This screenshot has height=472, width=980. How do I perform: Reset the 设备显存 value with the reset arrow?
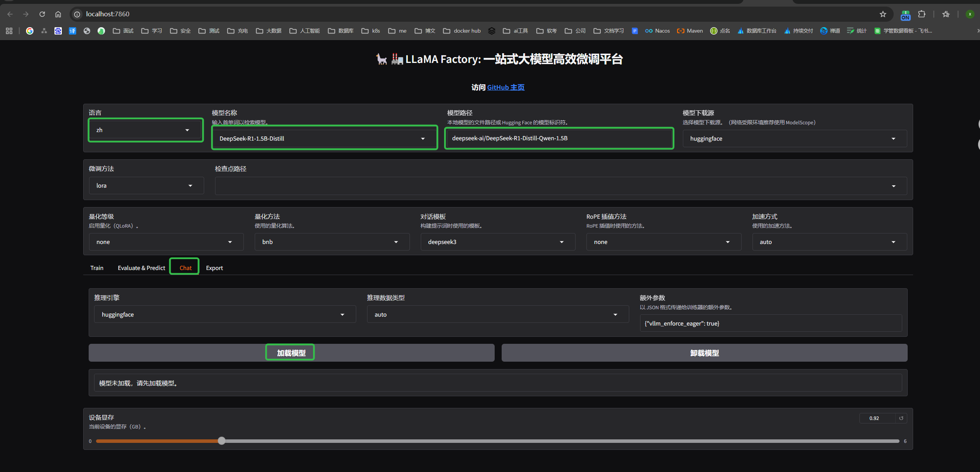(901, 418)
